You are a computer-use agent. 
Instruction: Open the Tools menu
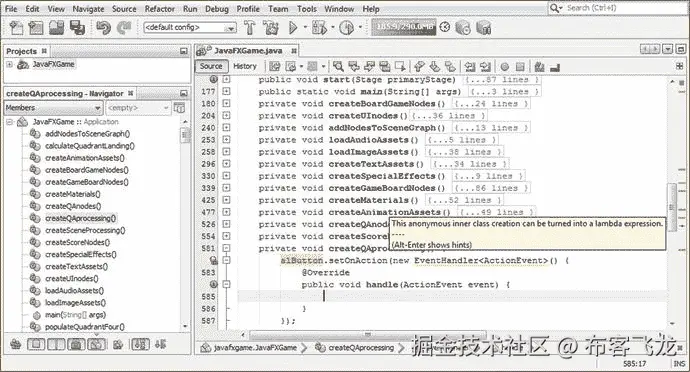click(306, 9)
